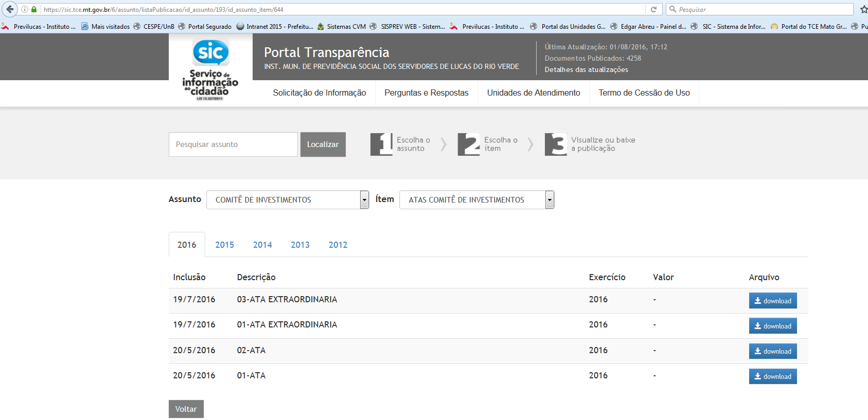
Task: Reload the page with the refresh icon
Action: coord(653,9)
